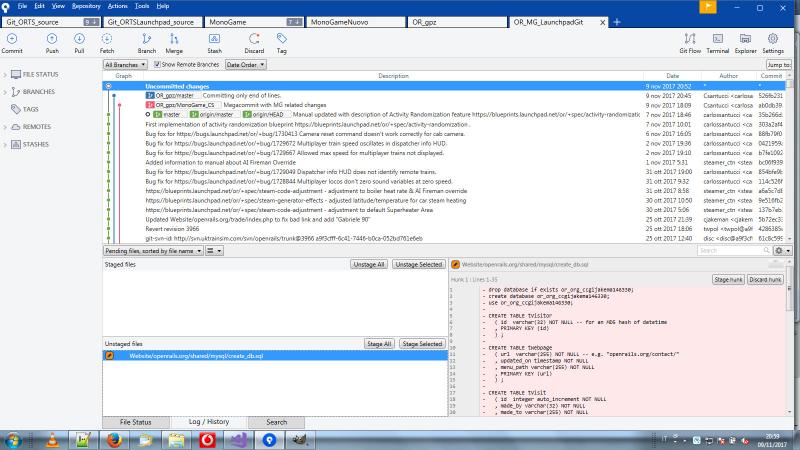Toggle Show Remote Branches checkbox
Screen dimensions: 800x450
coord(157,65)
